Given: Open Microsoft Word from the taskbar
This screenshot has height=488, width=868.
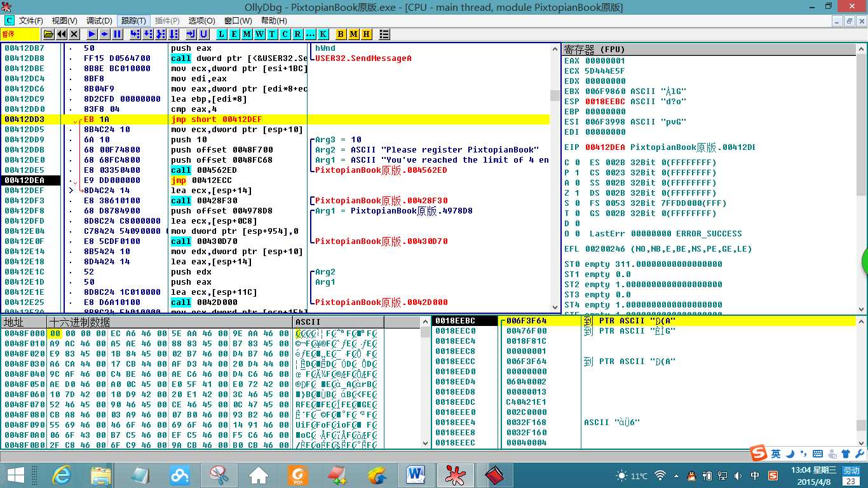Looking at the screenshot, I should (x=416, y=475).
